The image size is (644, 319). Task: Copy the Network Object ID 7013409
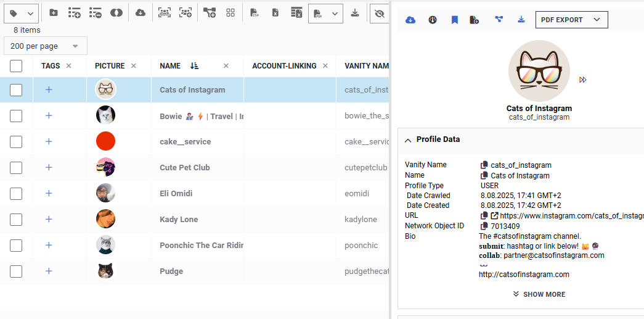[484, 226]
